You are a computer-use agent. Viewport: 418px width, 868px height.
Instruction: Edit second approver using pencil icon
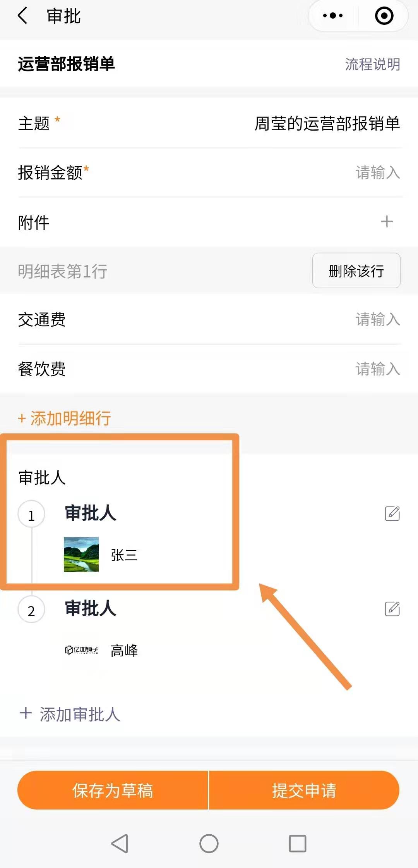pyautogui.click(x=392, y=609)
